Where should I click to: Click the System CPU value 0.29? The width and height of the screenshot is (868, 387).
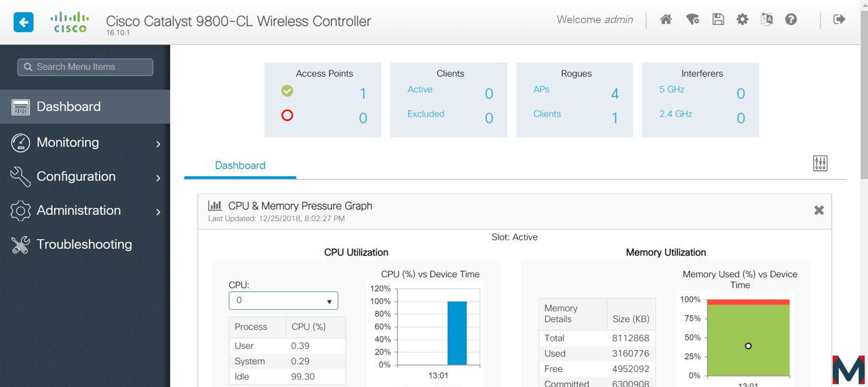300,361
